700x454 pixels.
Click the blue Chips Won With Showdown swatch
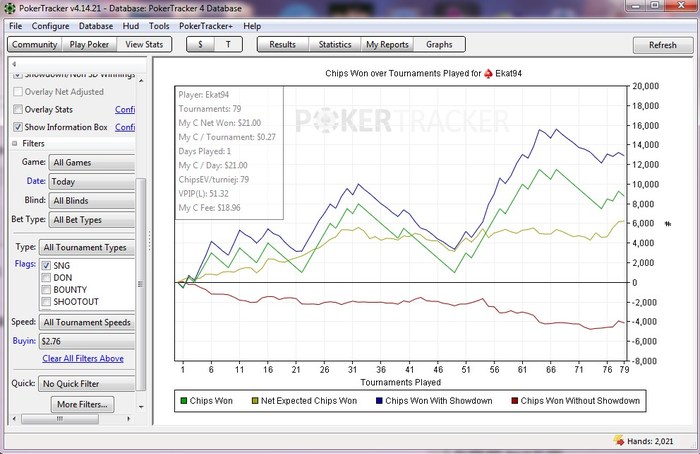[379, 401]
